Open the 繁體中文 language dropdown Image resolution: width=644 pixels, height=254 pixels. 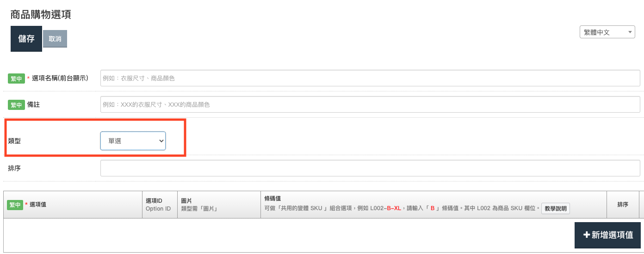(x=607, y=32)
